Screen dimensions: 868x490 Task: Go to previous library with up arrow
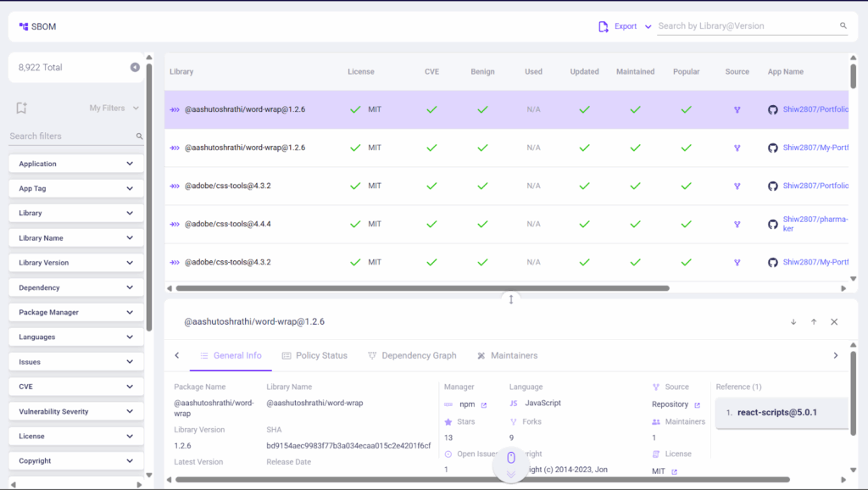point(814,321)
